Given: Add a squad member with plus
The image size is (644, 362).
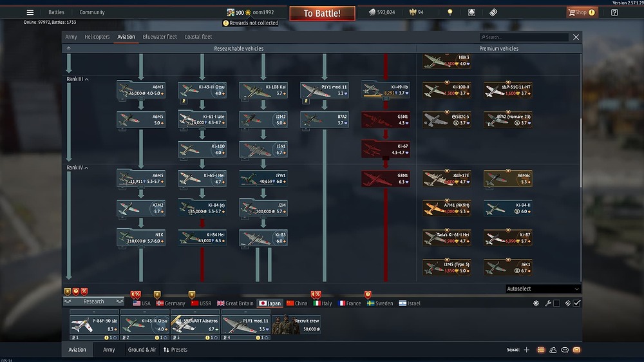Looking at the screenshot, I should (527, 350).
